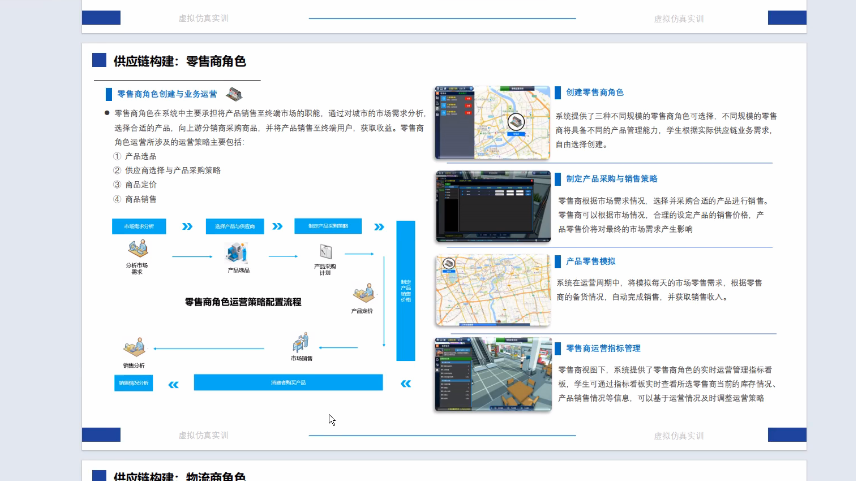The width and height of the screenshot is (856, 481).
Task: Click the vertical blue flow bar at right
Action: point(406,291)
